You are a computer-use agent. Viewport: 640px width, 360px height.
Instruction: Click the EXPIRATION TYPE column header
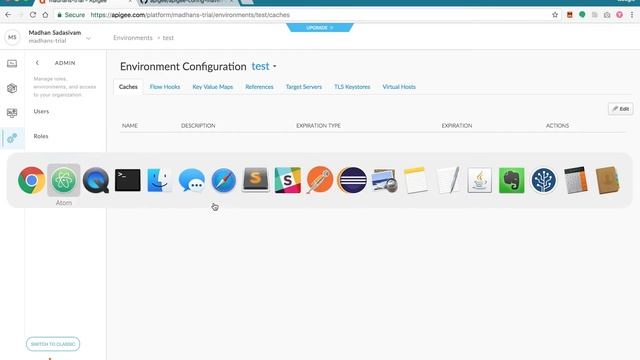click(x=318, y=126)
